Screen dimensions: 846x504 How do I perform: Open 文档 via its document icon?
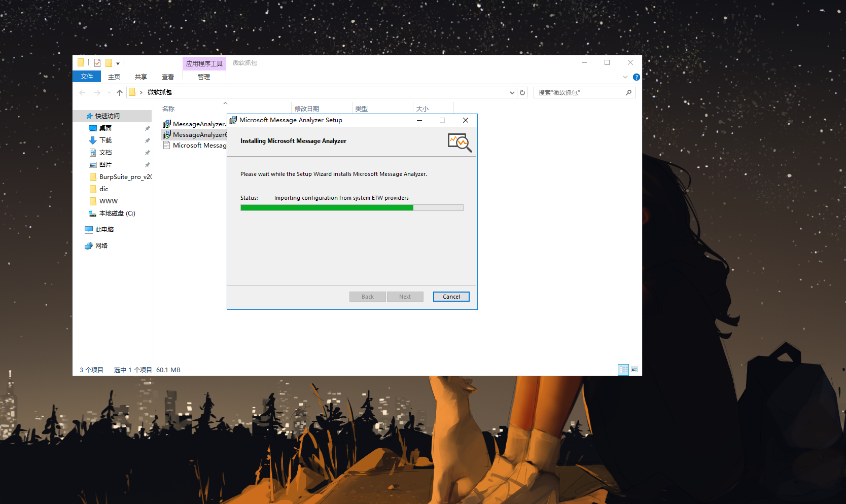pos(93,153)
